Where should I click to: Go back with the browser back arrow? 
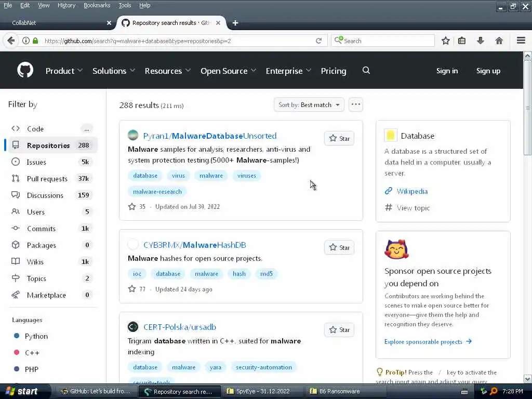(11, 41)
